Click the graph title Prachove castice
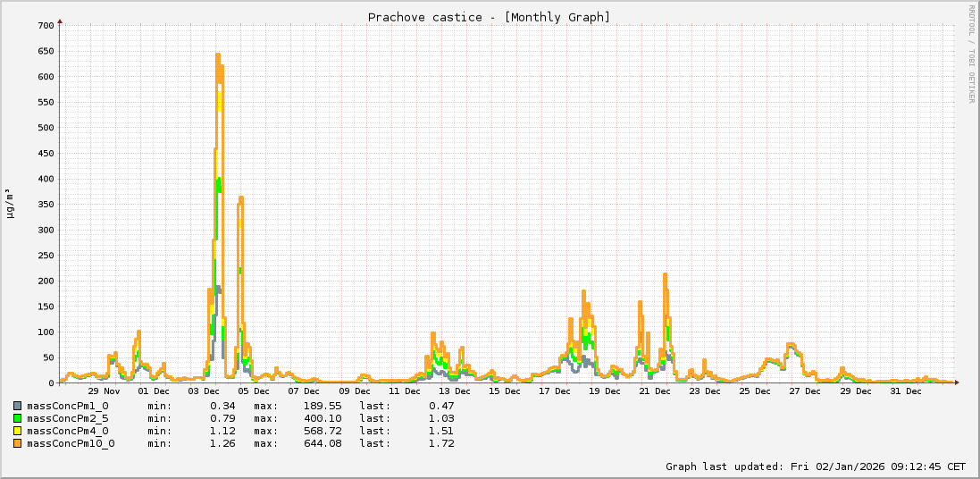The width and height of the screenshot is (980, 479). [490, 17]
